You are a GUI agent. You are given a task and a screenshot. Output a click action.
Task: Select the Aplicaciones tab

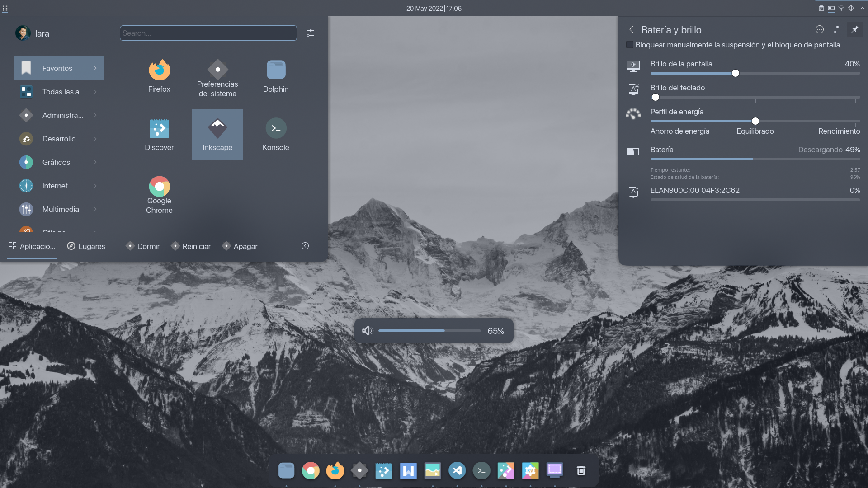coord(32,246)
